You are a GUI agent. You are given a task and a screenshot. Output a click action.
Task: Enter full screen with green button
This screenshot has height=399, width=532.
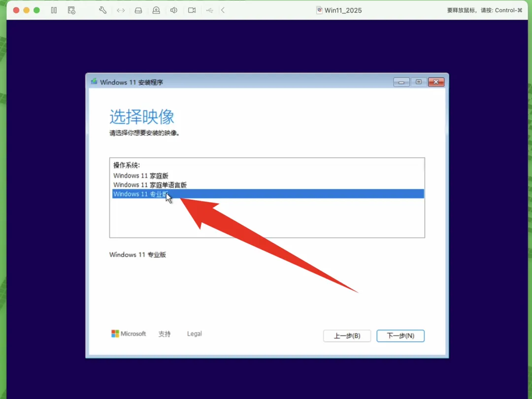(x=36, y=10)
